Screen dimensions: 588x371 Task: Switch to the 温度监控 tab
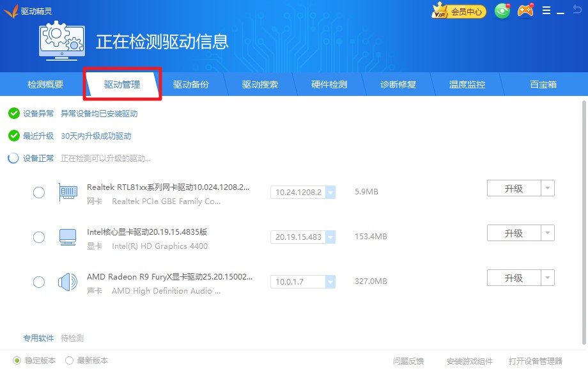coord(467,84)
